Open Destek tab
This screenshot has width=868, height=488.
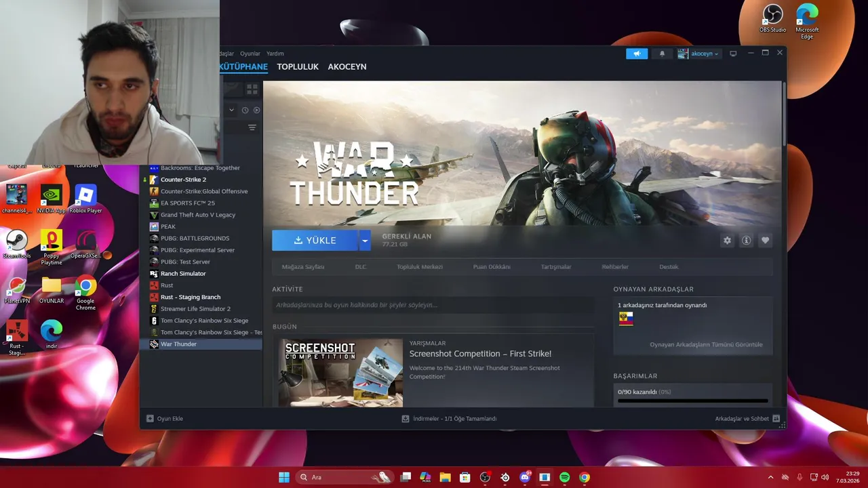[669, 267]
